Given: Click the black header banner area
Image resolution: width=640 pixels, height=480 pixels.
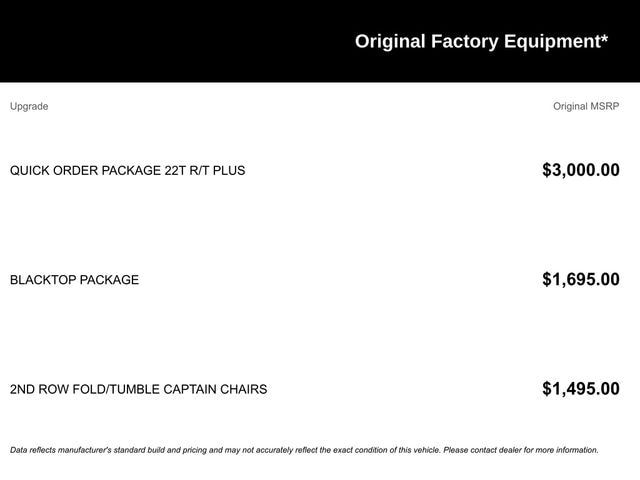Looking at the screenshot, I should (320, 41).
